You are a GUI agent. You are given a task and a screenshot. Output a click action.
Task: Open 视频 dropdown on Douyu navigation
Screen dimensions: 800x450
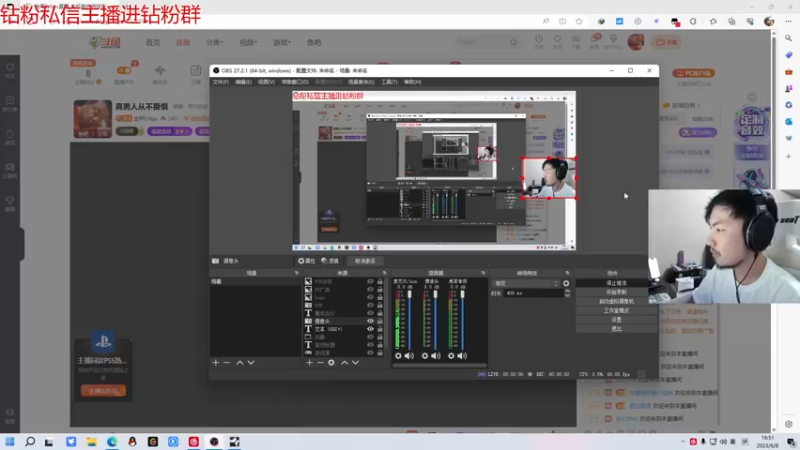tap(248, 42)
